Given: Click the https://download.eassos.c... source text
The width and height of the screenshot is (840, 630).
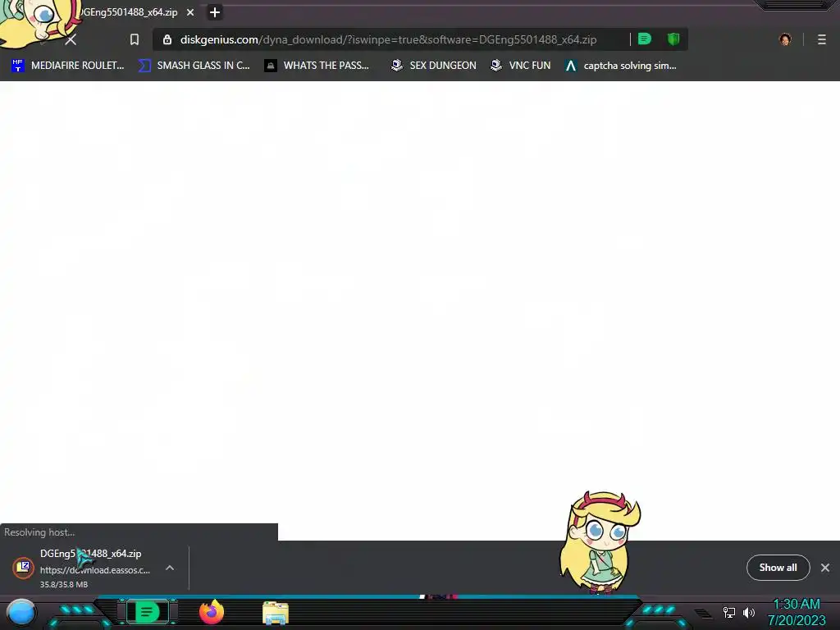Looking at the screenshot, I should 95,570.
